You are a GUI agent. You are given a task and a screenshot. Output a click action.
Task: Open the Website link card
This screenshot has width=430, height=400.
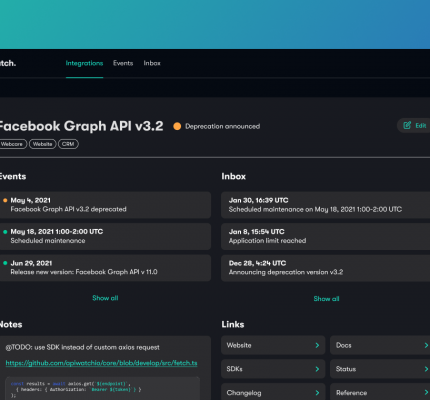pyautogui.click(x=273, y=345)
